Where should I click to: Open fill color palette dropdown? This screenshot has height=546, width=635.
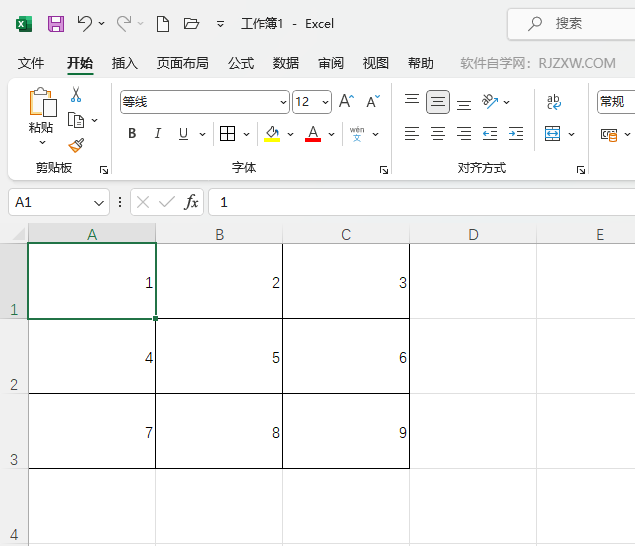tap(290, 134)
